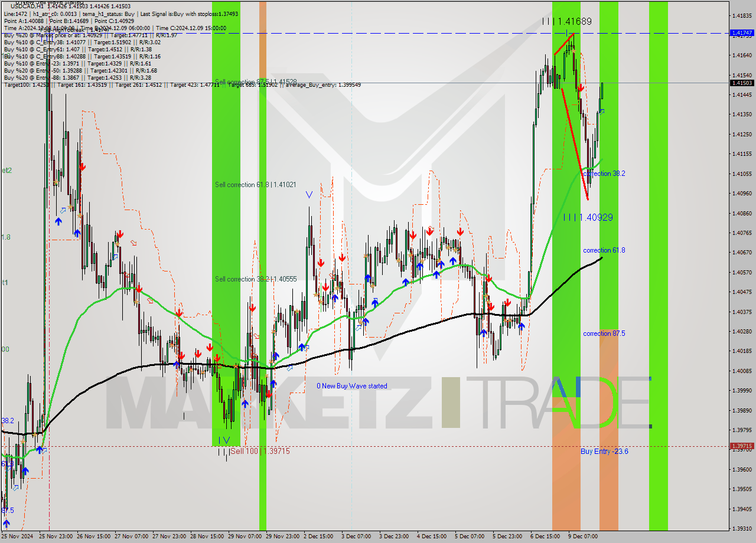756x543 pixels.
Task: Click the 1.41640 price axis value
Action: (741, 55)
